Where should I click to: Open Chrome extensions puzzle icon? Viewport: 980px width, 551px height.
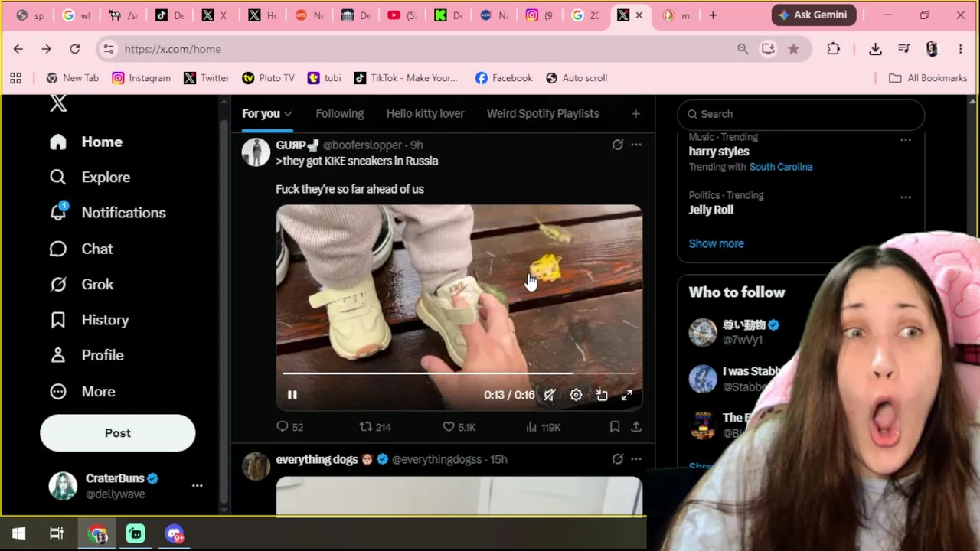pos(833,49)
